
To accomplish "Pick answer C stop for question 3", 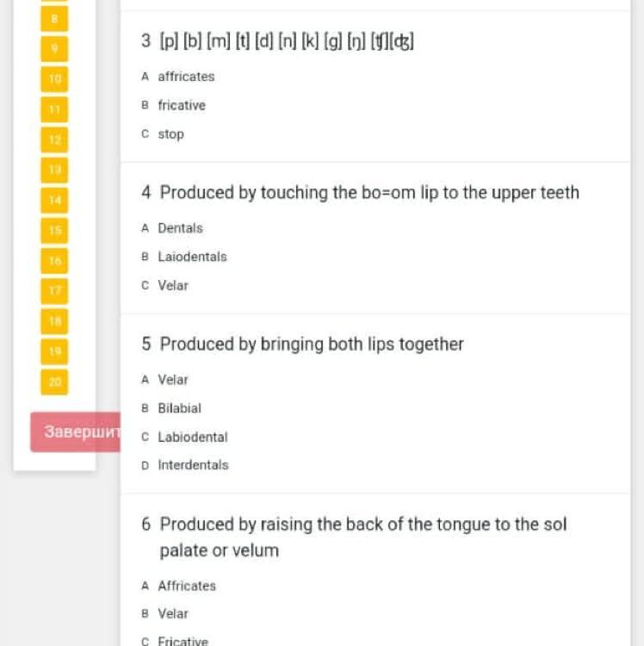I will point(170,134).
